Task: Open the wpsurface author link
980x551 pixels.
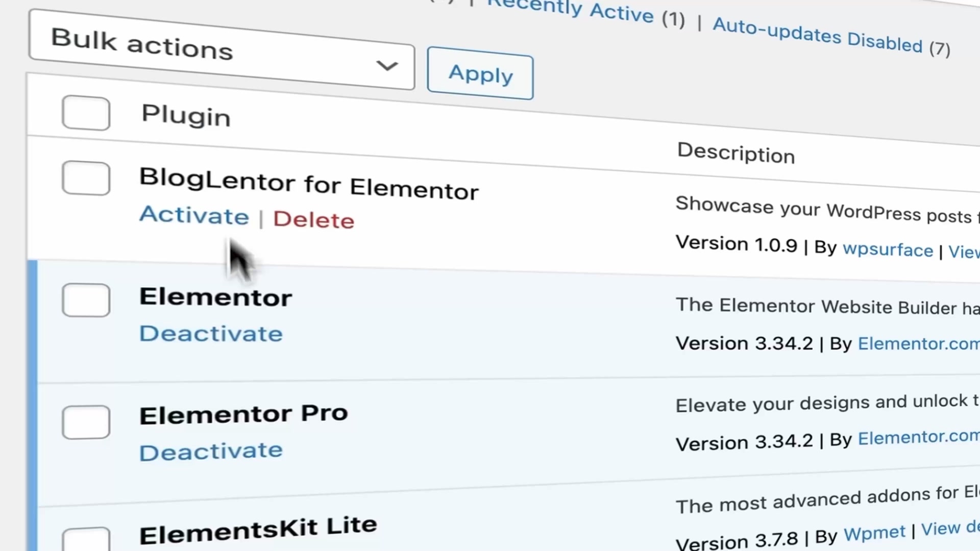Action: pyautogui.click(x=888, y=250)
